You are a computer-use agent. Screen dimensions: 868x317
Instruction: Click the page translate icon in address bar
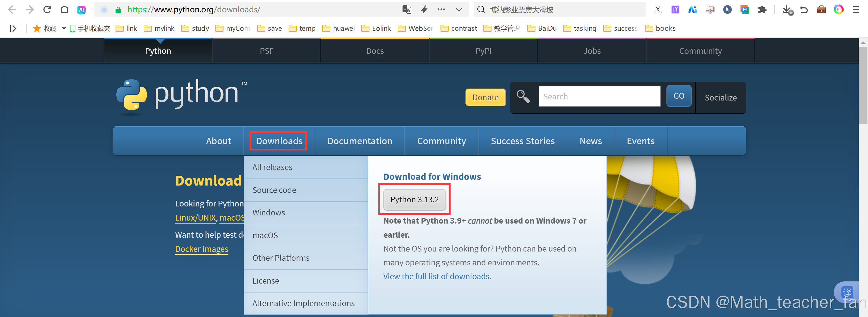click(407, 10)
